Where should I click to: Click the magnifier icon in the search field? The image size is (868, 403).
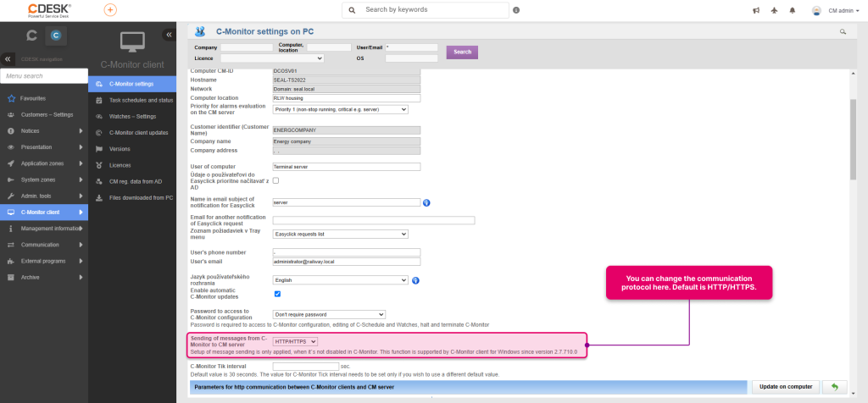[x=352, y=10]
